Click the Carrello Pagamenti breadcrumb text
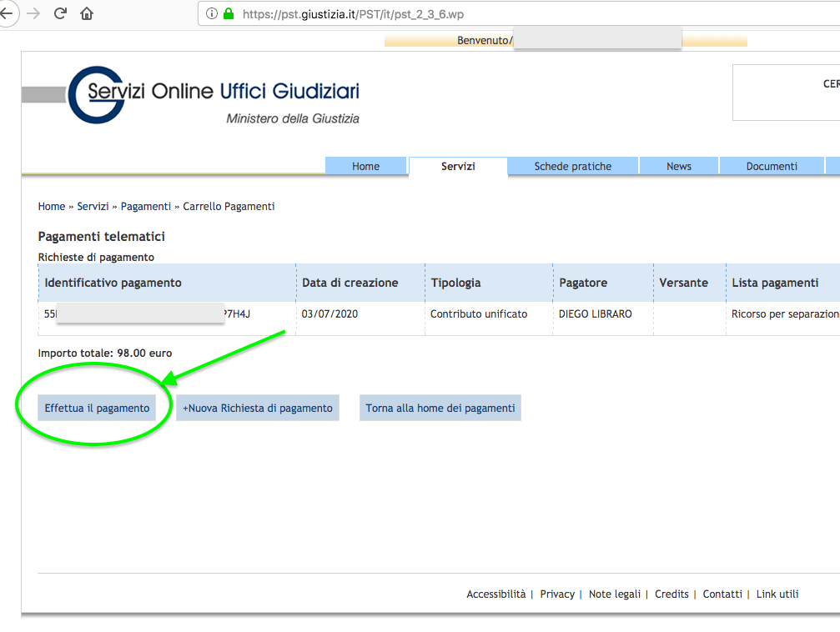 [x=229, y=206]
